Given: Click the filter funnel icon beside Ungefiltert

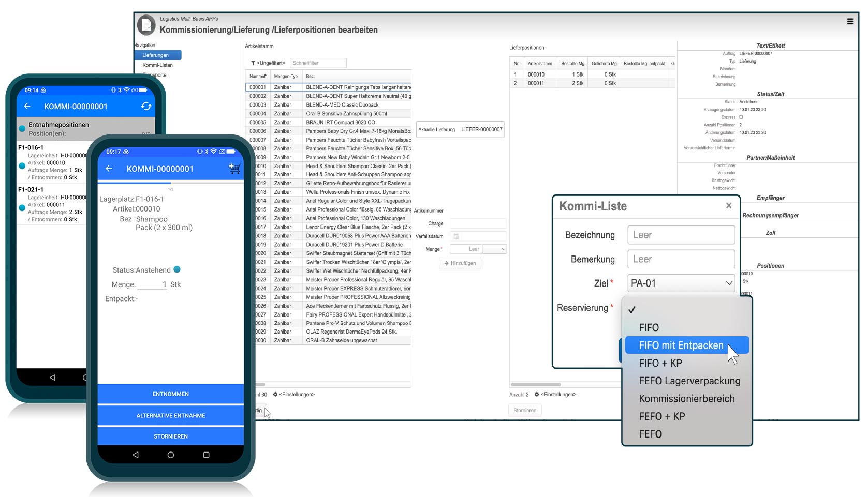Looking at the screenshot, I should pyautogui.click(x=253, y=63).
